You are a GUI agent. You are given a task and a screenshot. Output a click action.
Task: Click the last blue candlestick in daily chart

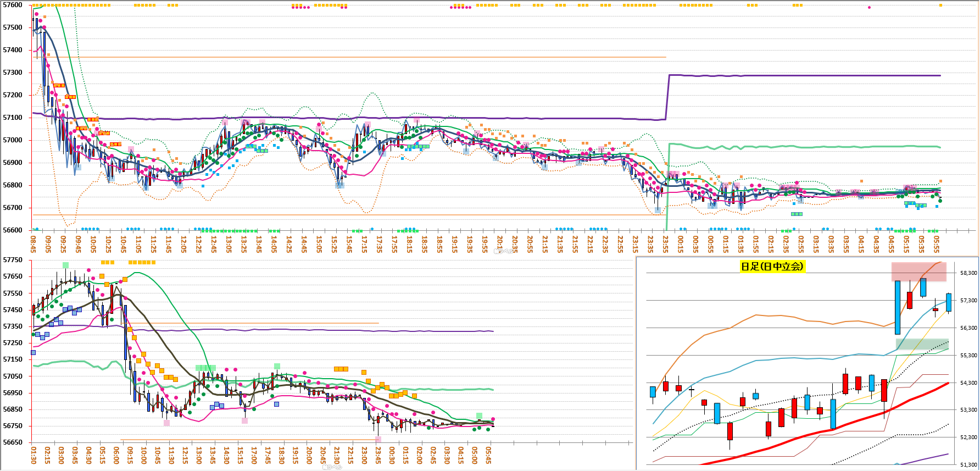tap(949, 302)
